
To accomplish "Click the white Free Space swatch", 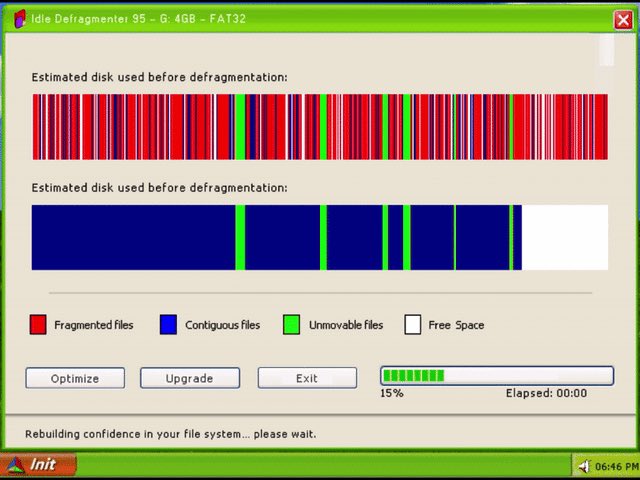I will tap(413, 324).
